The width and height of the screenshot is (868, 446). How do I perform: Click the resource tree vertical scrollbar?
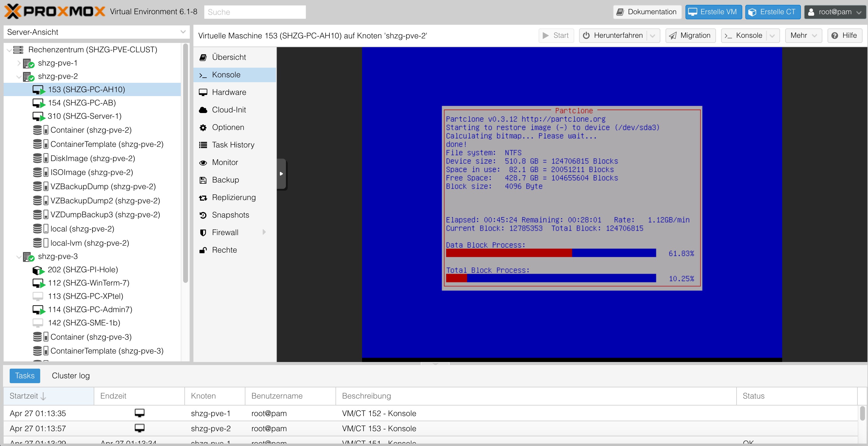(x=185, y=163)
